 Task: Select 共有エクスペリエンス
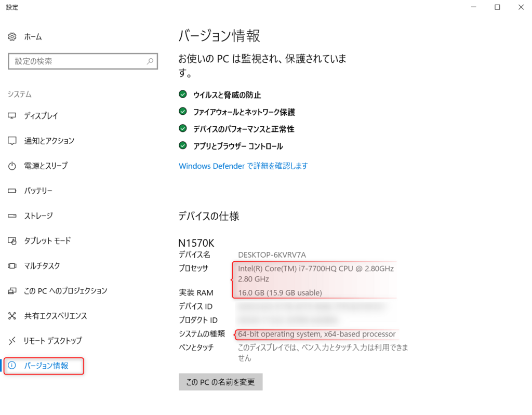(56, 316)
